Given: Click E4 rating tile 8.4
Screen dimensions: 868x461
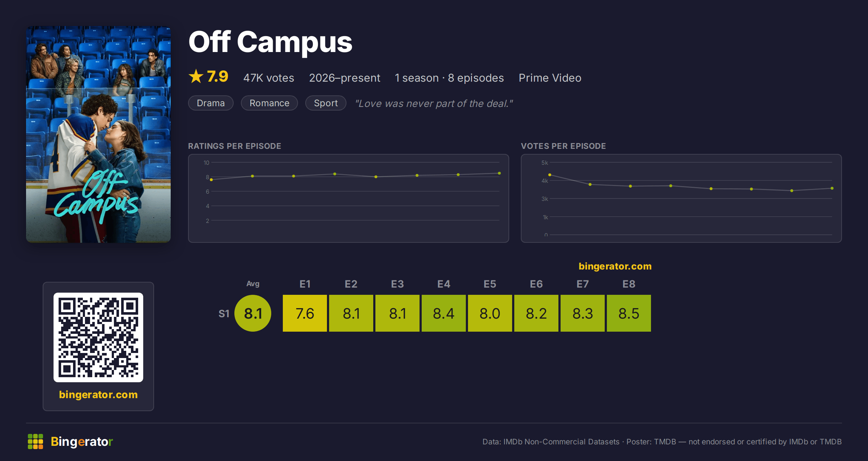Looking at the screenshot, I should [x=444, y=313].
